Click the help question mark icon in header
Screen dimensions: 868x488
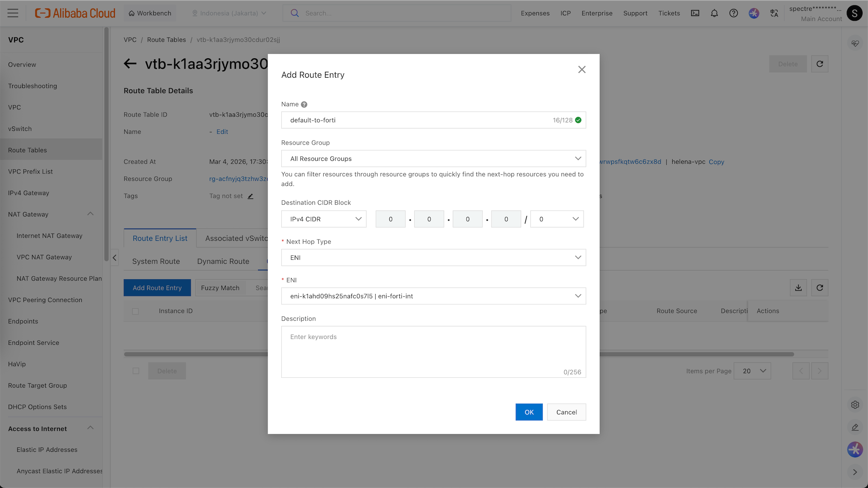734,13
